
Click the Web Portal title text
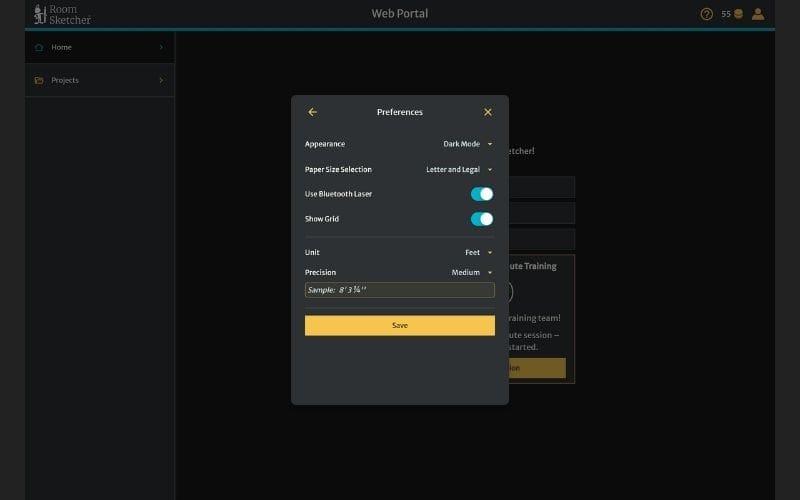pos(399,14)
